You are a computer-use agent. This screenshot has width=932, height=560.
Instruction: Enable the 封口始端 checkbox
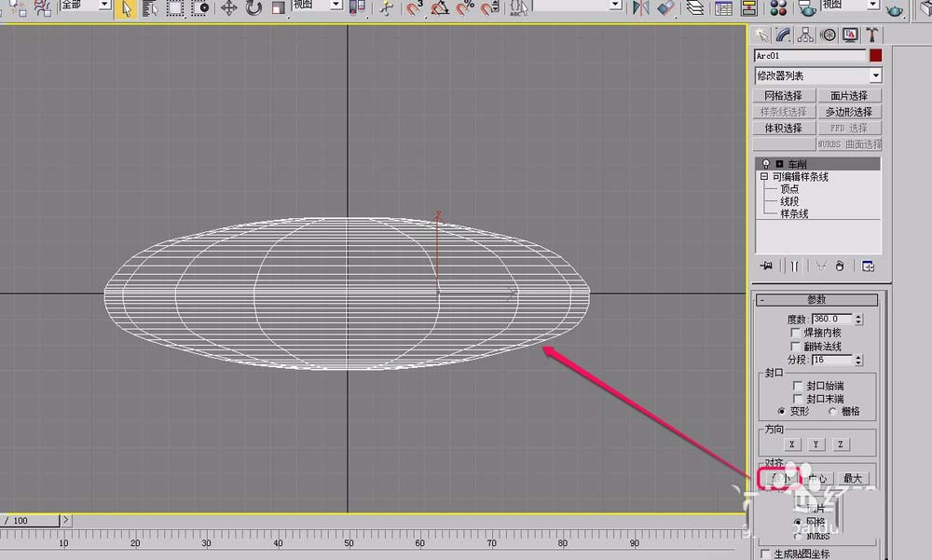pyautogui.click(x=798, y=386)
